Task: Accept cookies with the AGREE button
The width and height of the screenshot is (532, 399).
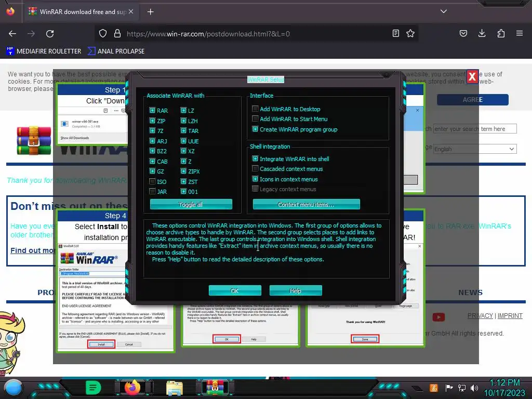Action: tap(472, 100)
